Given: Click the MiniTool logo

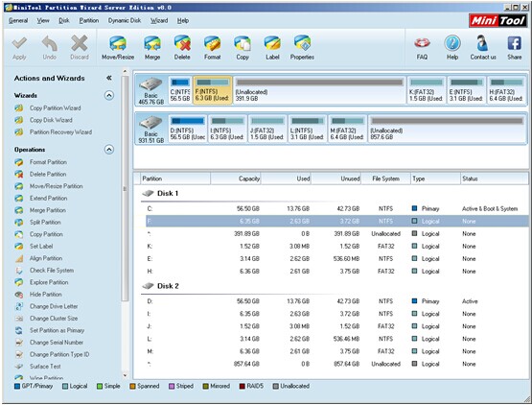Looking at the screenshot, I should (x=497, y=21).
